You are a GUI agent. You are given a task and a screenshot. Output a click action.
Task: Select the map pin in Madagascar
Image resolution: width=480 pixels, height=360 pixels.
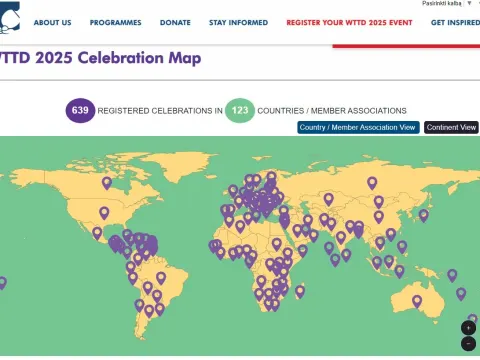coord(300,292)
